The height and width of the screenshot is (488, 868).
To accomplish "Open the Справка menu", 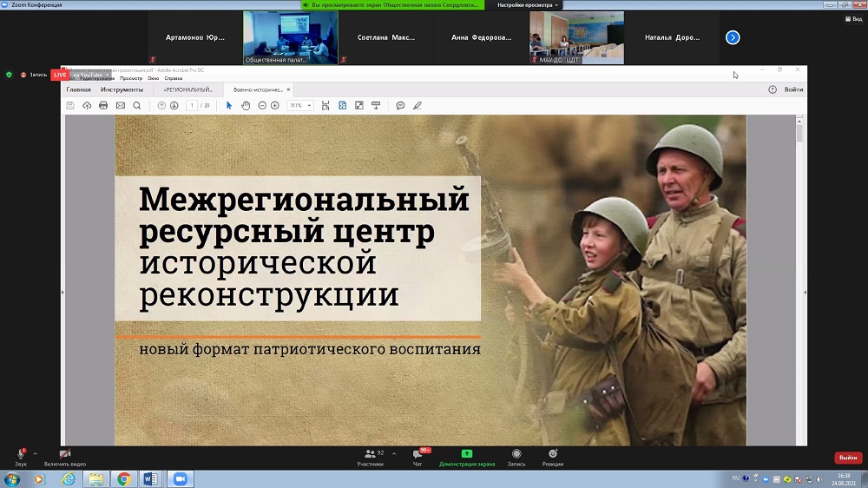I will coord(174,78).
